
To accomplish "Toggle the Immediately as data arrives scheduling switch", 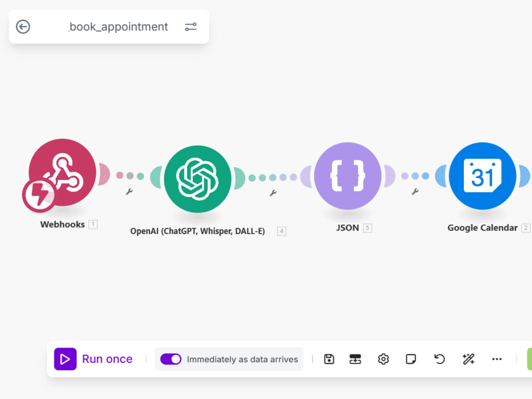I will click(171, 359).
